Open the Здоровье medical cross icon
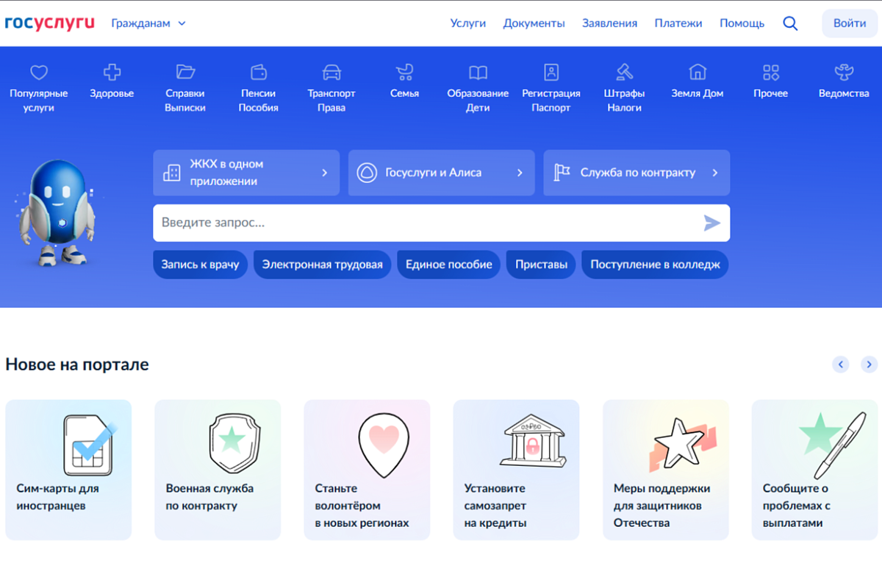This screenshot has width=882, height=588. [112, 72]
